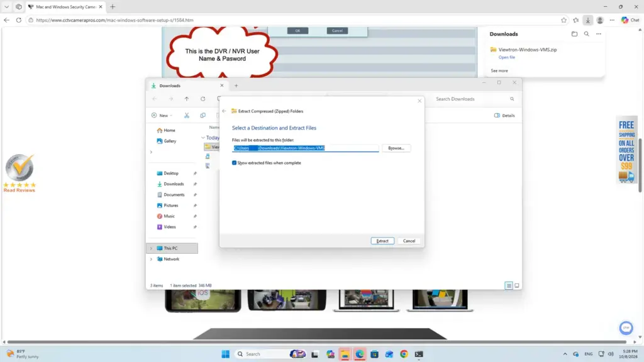The width and height of the screenshot is (644, 362).
Task: Select Mac and Windows Security Camera tab
Action: 65,6
